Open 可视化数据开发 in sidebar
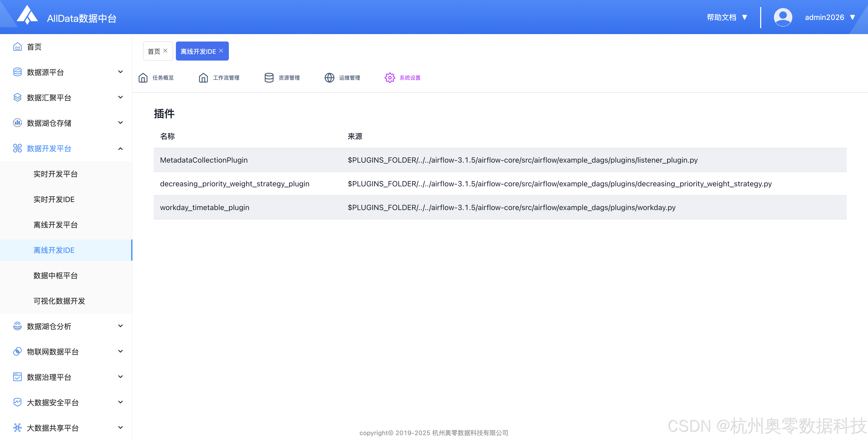This screenshot has width=868, height=440. (59, 301)
